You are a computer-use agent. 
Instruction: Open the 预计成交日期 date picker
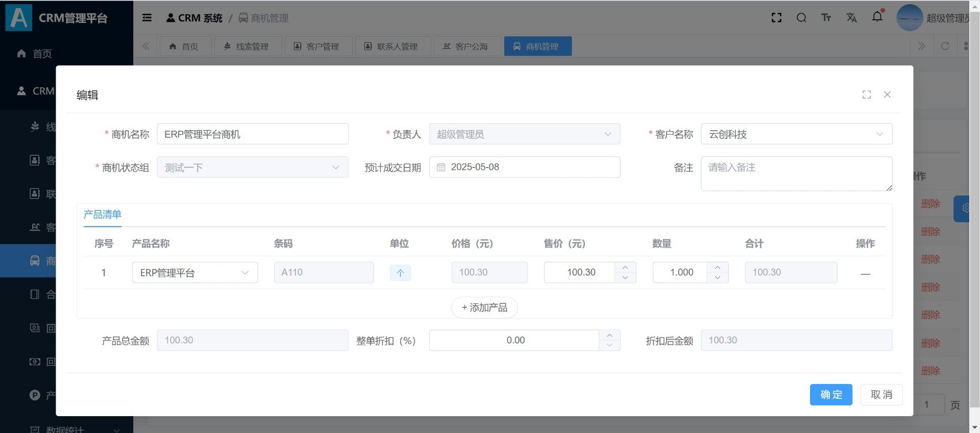click(x=524, y=167)
